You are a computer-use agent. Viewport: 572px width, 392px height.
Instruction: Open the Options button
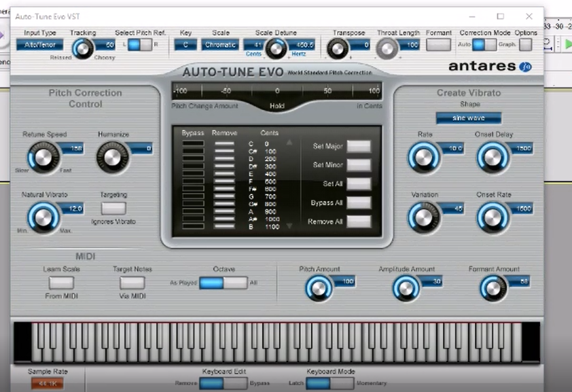[526, 45]
